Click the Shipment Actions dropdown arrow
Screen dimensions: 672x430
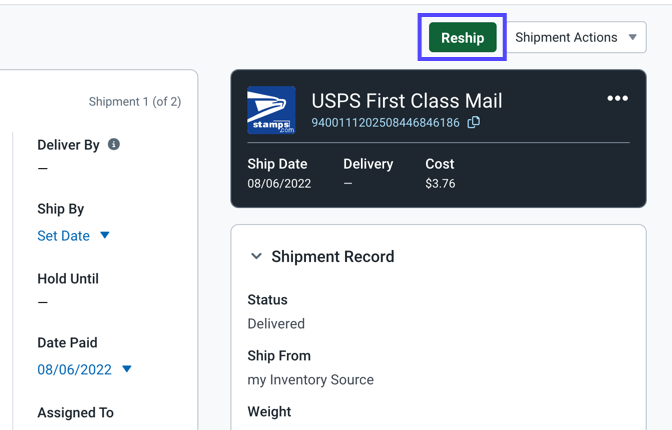point(633,37)
